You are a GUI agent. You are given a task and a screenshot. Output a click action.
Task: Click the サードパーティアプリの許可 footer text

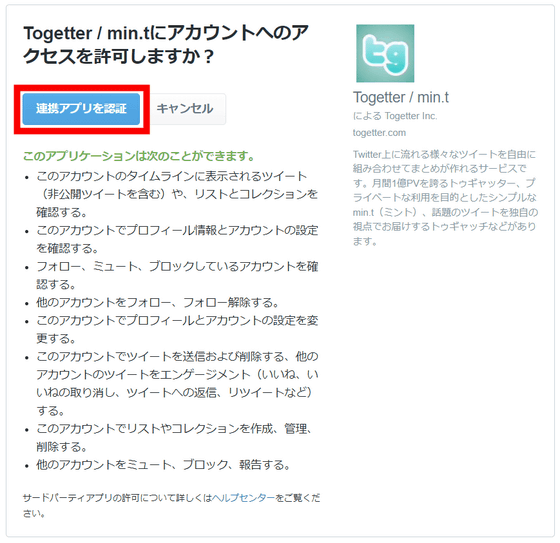coord(171,505)
